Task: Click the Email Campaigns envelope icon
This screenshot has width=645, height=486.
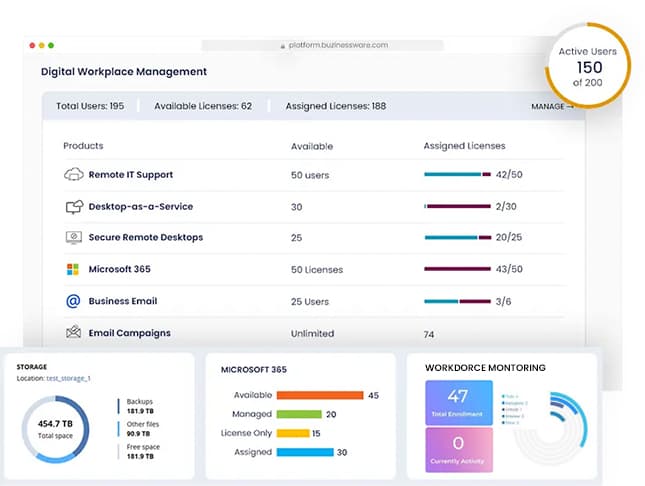Action: point(73,333)
